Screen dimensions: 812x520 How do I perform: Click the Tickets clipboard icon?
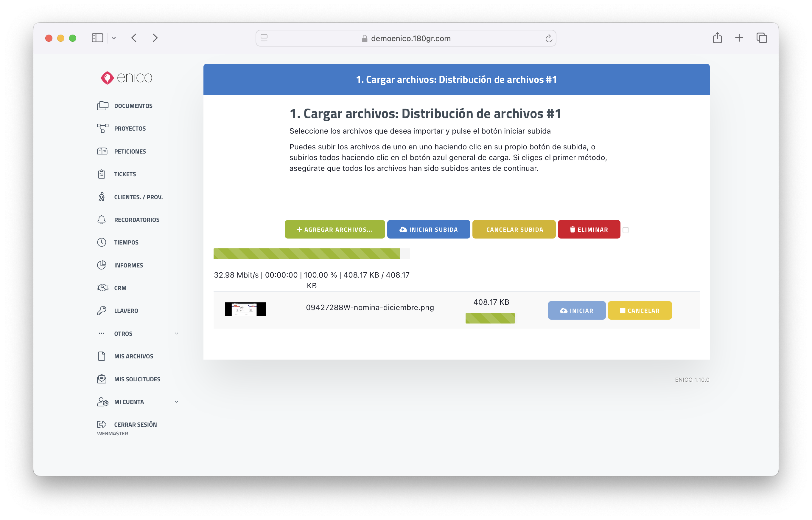pos(102,174)
